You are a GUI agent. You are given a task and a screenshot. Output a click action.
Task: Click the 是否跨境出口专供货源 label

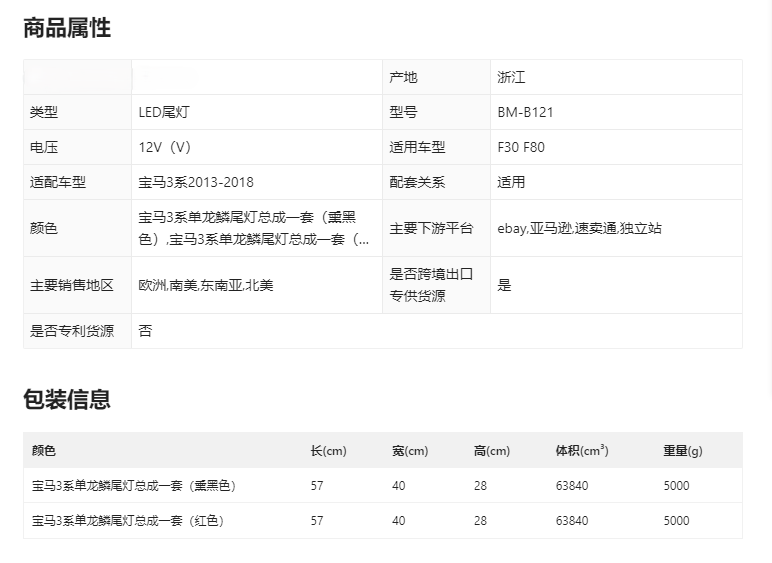[431, 285]
